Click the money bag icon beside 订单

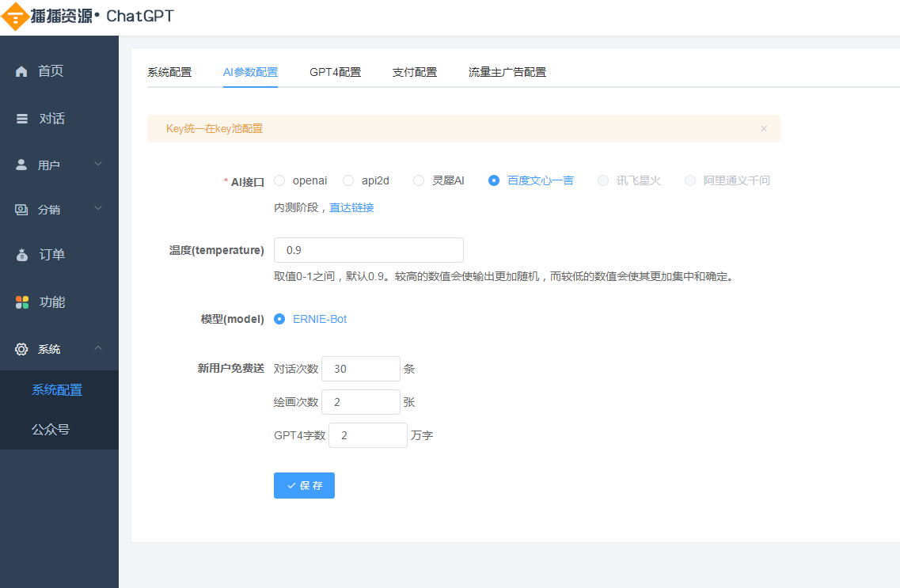tap(22, 255)
